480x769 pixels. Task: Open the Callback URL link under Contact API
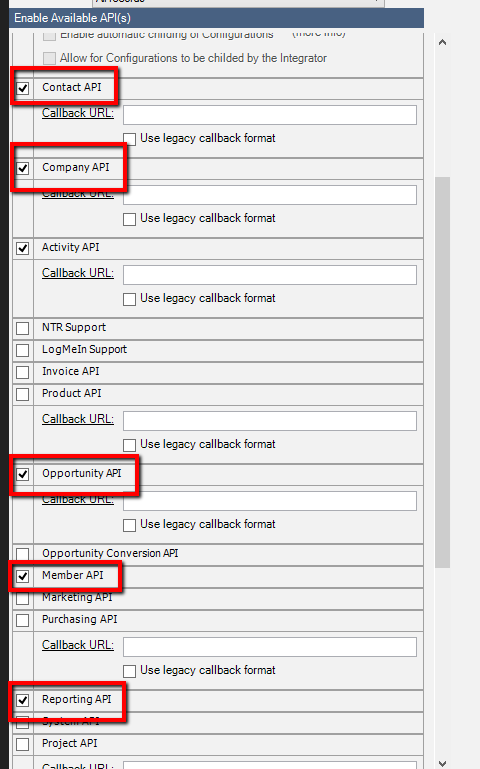click(x=78, y=113)
